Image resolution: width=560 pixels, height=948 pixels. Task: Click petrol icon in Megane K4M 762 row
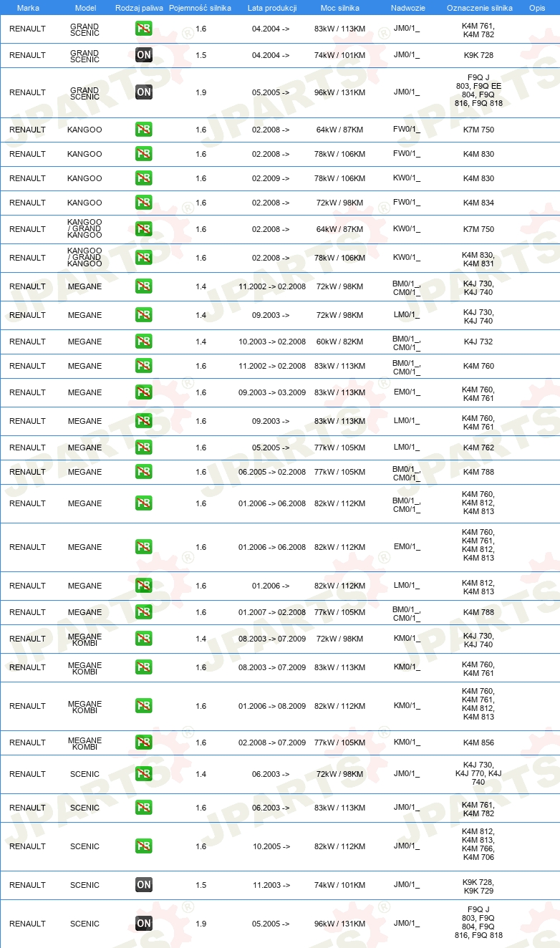click(144, 448)
